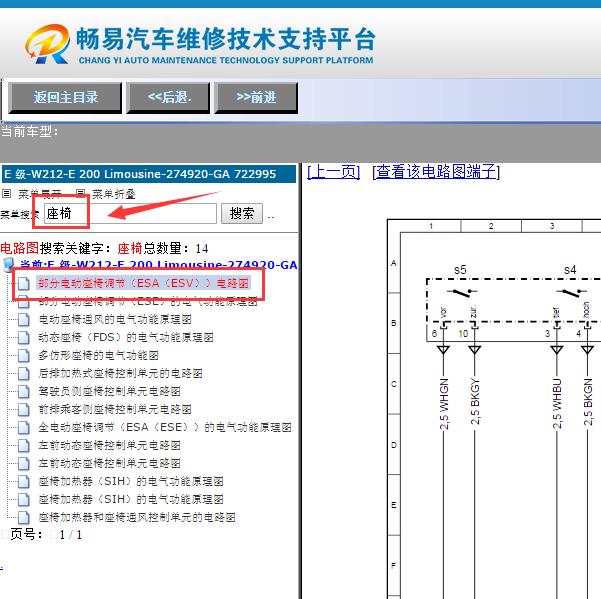Click the 2,5 BKGN wire label

588,402
